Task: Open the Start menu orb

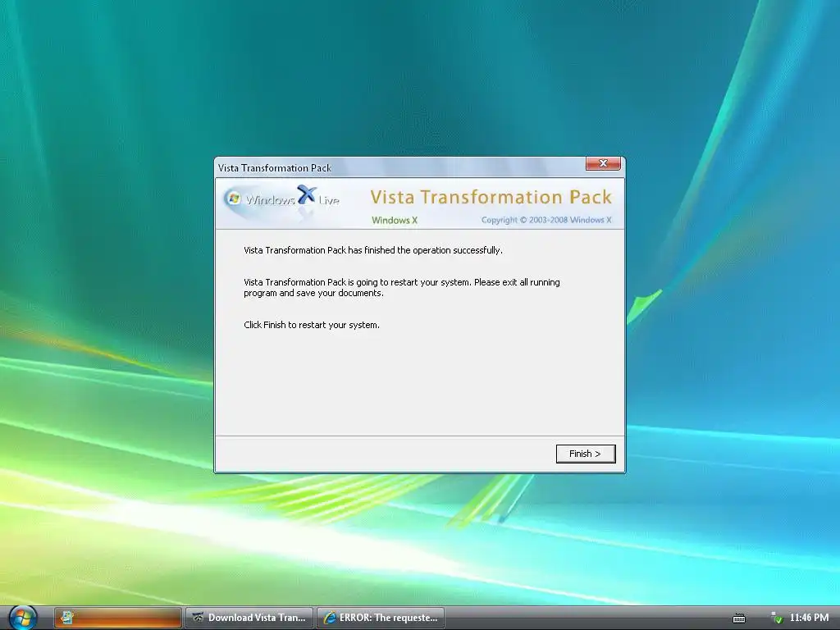Action: pos(22,617)
